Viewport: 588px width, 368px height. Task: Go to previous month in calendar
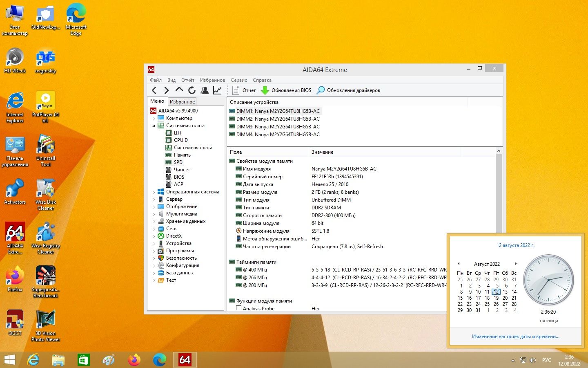point(459,264)
